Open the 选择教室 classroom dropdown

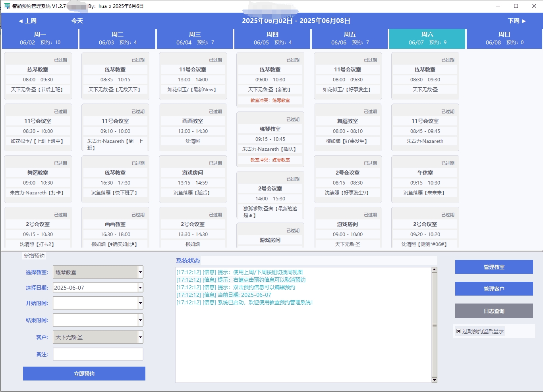tap(140, 272)
